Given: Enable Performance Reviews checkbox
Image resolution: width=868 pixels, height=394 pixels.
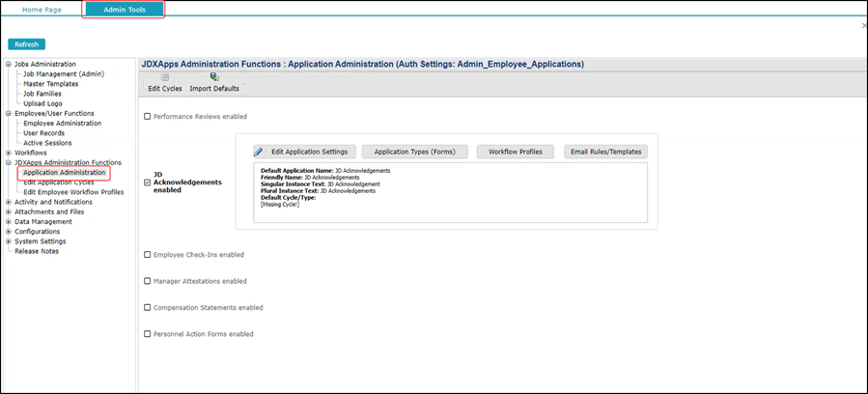Looking at the screenshot, I should click(x=147, y=116).
